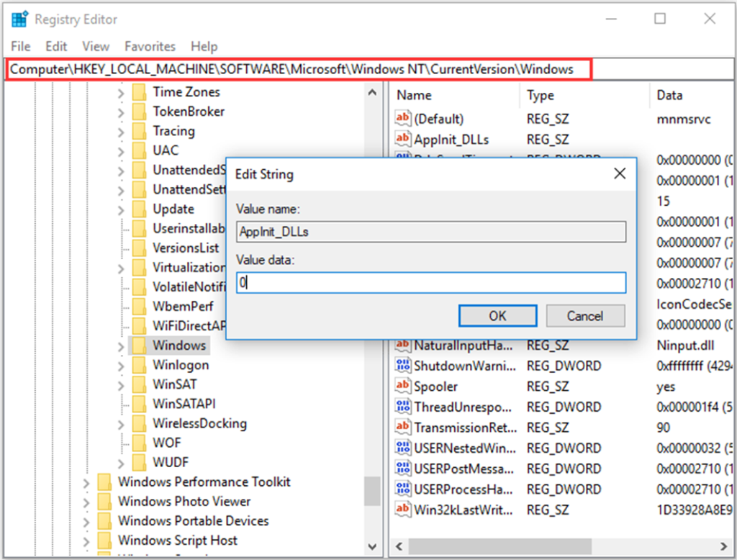Click the Windows Photo Viewer folder icon
737x560 pixels.
coord(104,501)
